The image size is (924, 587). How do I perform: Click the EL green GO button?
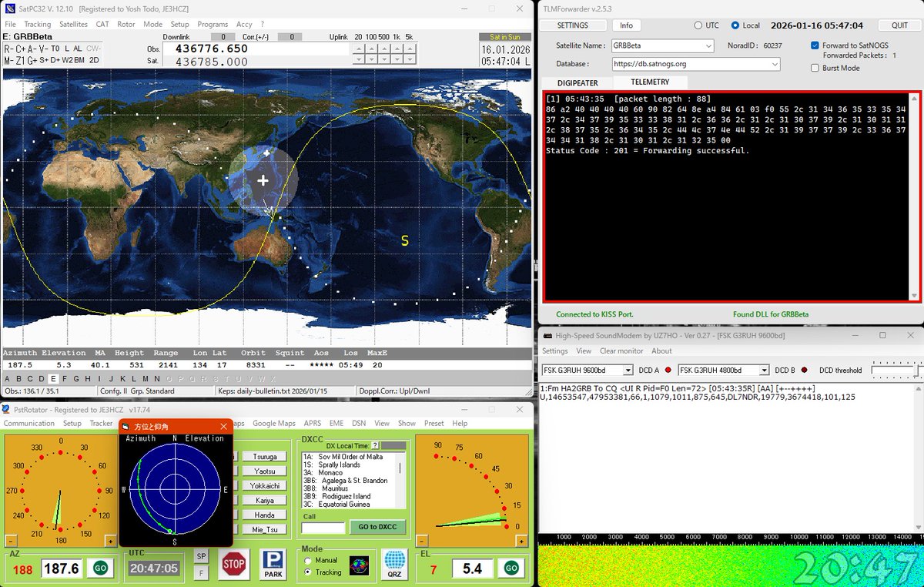(511, 569)
